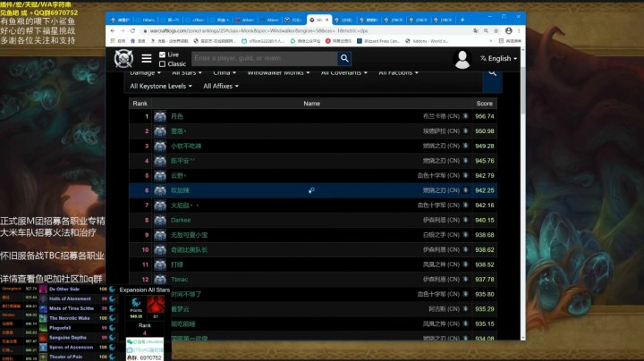The image size is (644, 361).
Task: Open the China region dropdown
Action: [x=225, y=73]
